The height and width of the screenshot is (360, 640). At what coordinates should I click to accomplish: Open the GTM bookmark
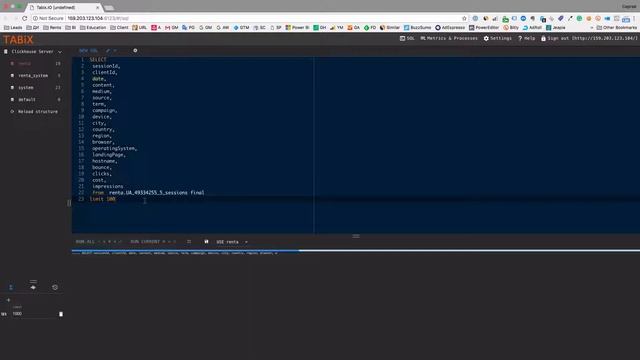(x=241, y=28)
